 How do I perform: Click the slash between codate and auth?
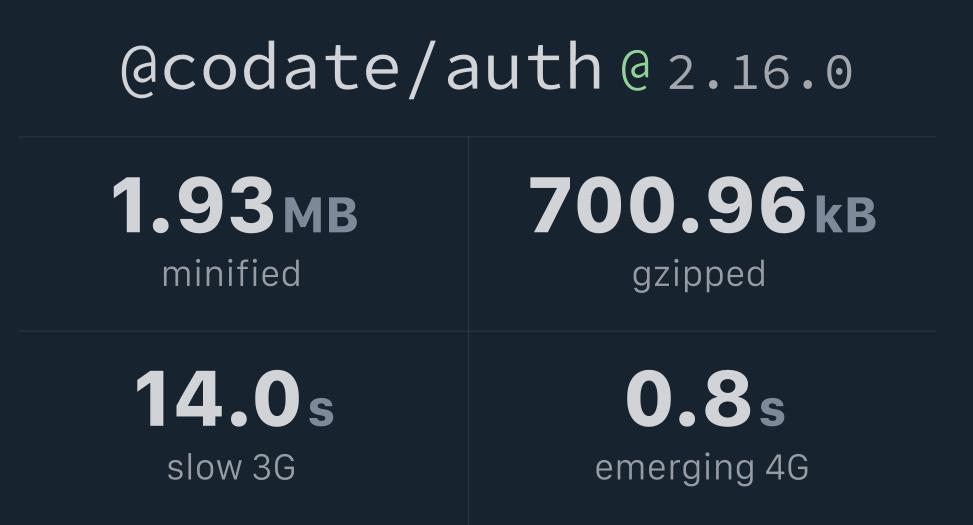point(423,70)
